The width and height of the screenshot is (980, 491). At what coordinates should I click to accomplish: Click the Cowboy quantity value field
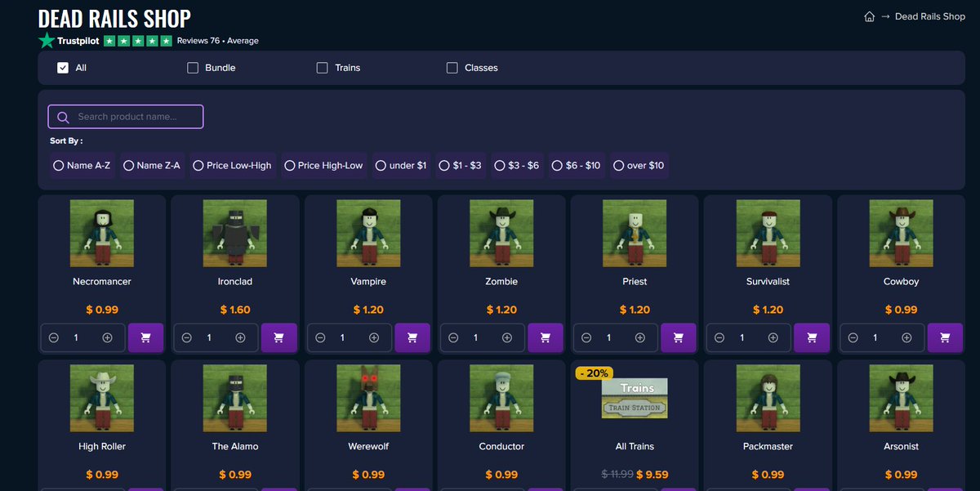(875, 337)
